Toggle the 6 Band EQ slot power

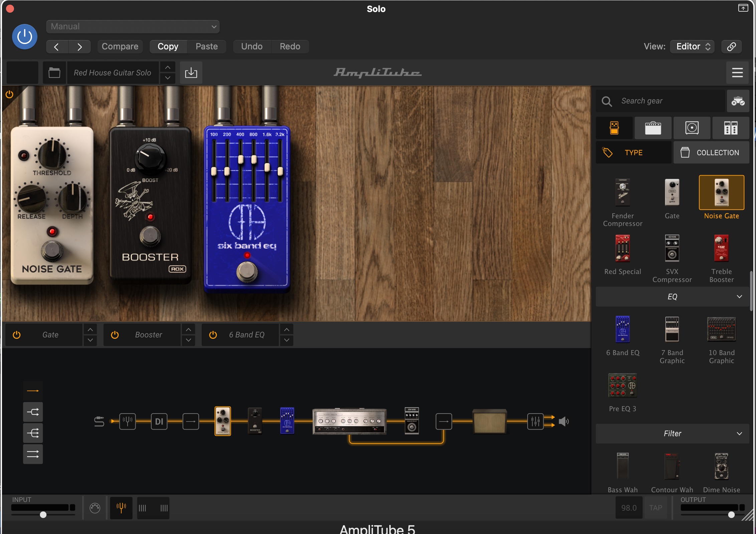213,335
